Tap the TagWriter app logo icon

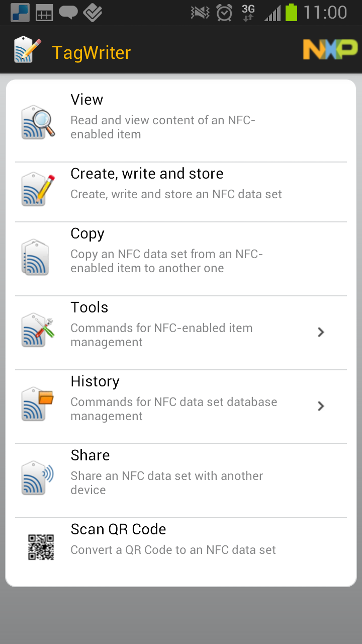[x=27, y=50]
